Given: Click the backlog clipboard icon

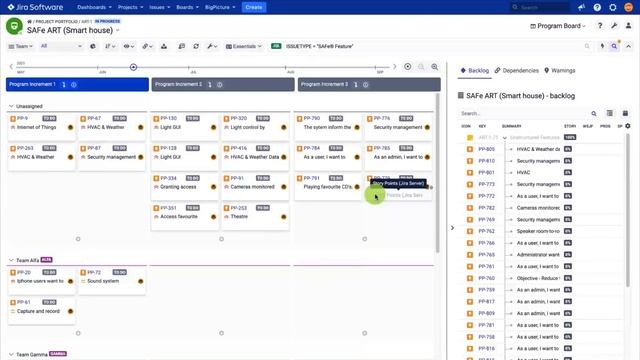Looking at the screenshot, I should pos(625,113).
